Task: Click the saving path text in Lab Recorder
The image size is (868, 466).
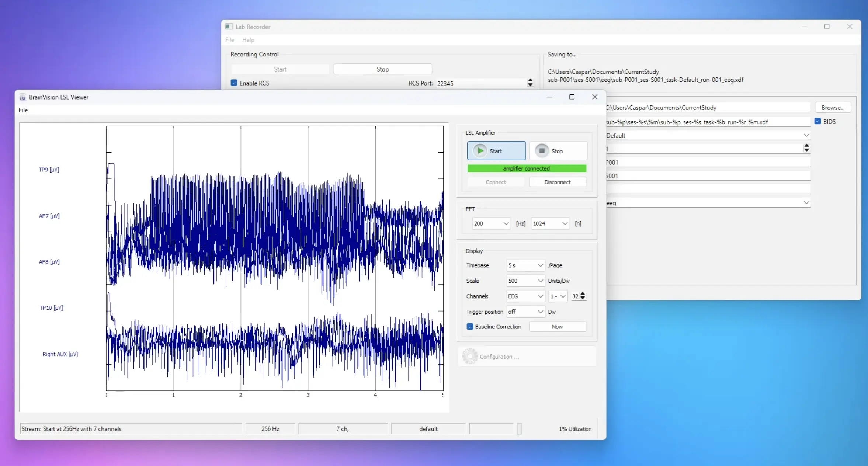Action: tap(645, 76)
